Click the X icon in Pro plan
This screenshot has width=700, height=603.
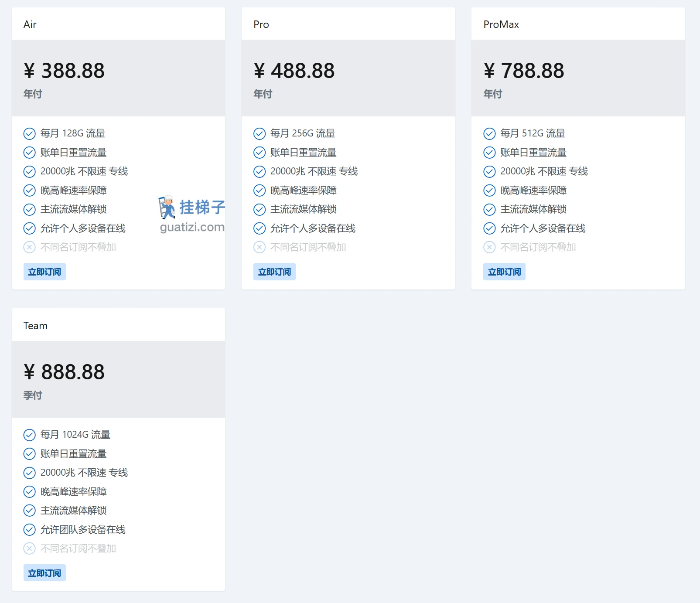click(x=260, y=247)
